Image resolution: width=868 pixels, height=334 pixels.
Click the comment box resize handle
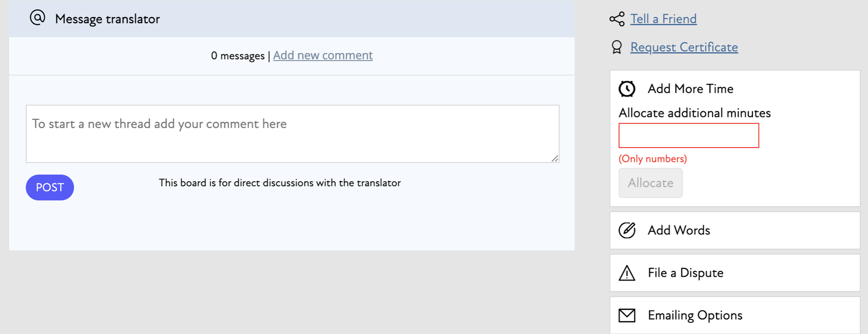[x=555, y=159]
